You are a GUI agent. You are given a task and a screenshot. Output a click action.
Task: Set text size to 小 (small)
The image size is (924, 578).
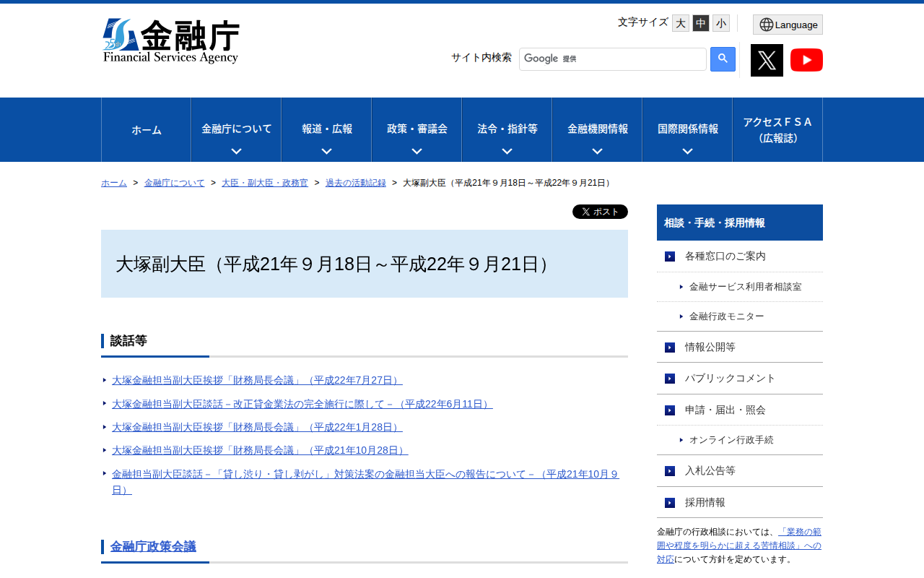pos(721,23)
